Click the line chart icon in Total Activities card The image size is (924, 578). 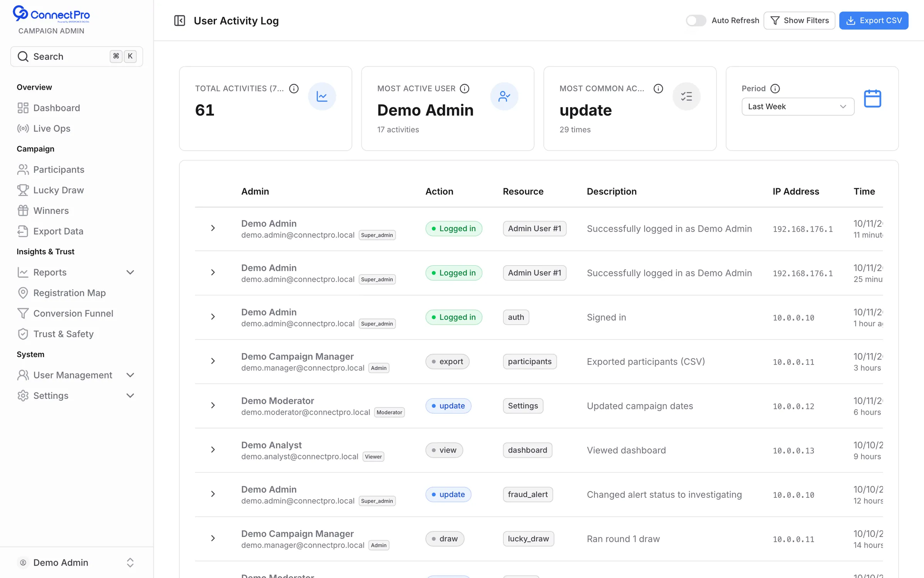[322, 96]
